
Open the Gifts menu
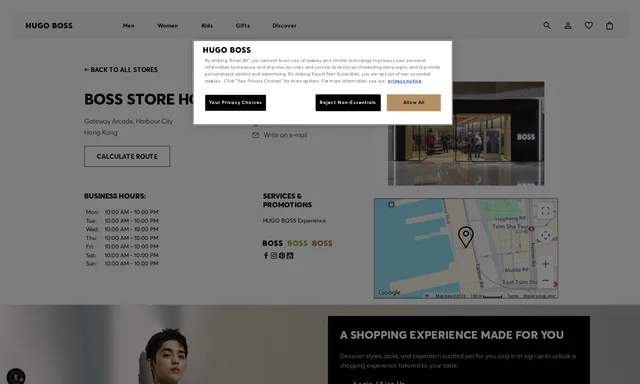pyautogui.click(x=242, y=25)
